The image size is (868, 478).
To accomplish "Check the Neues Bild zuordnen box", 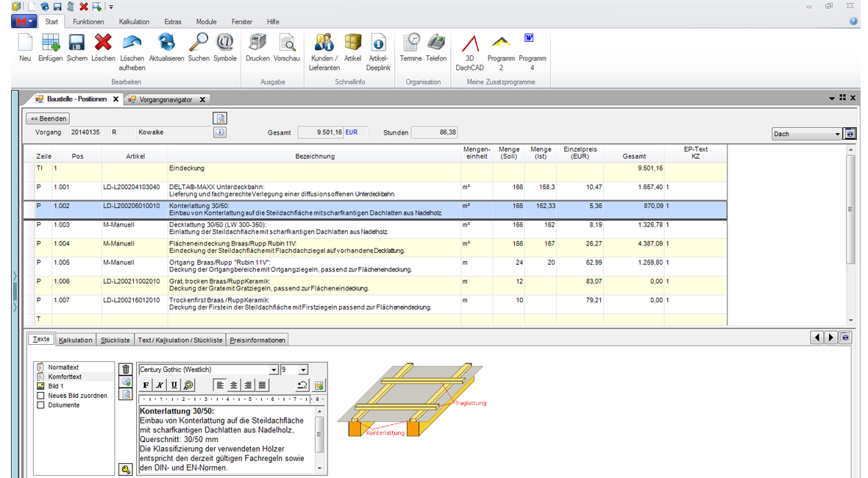I will (x=40, y=396).
